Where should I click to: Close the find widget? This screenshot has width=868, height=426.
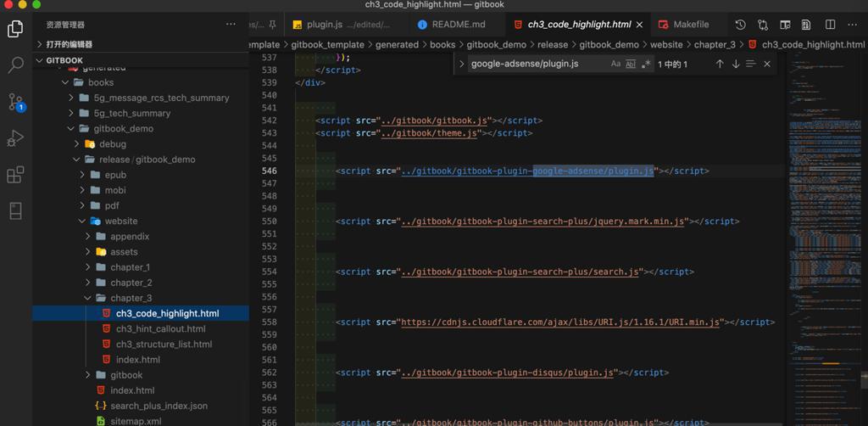pos(767,64)
